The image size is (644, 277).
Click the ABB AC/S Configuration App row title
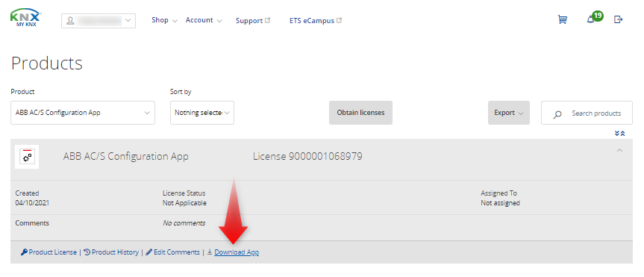pyautogui.click(x=125, y=156)
